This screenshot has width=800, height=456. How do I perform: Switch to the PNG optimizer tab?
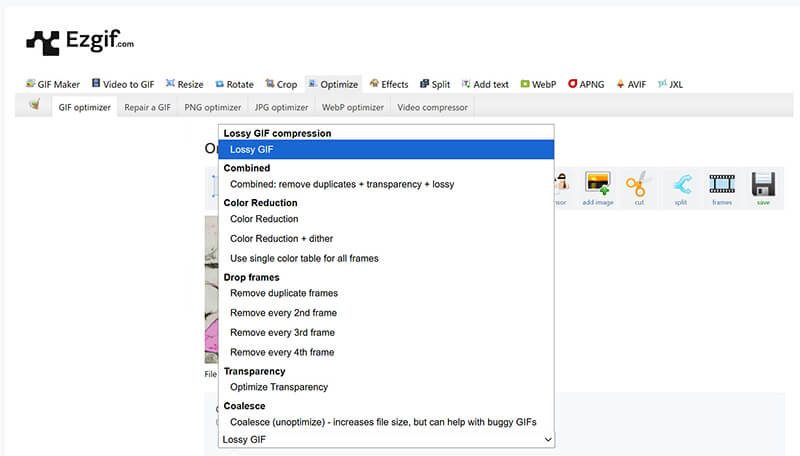tap(212, 107)
